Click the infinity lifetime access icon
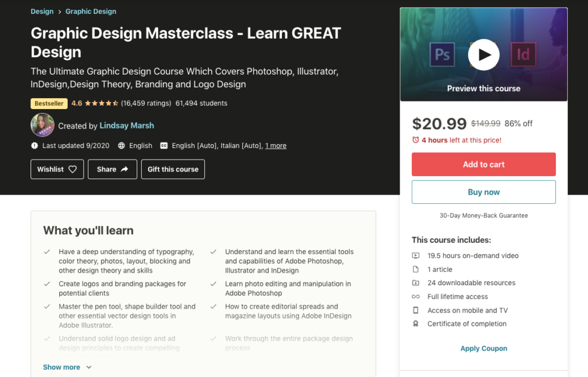 (416, 297)
